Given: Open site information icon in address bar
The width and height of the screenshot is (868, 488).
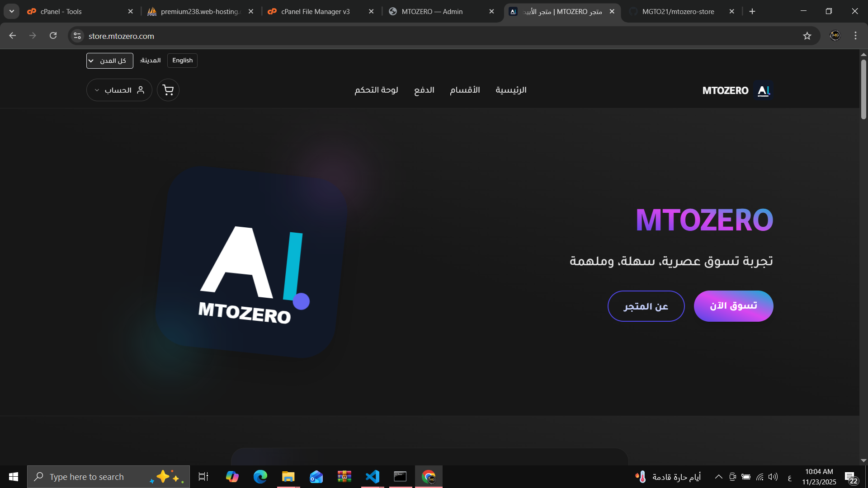Looking at the screenshot, I should pos(77,36).
